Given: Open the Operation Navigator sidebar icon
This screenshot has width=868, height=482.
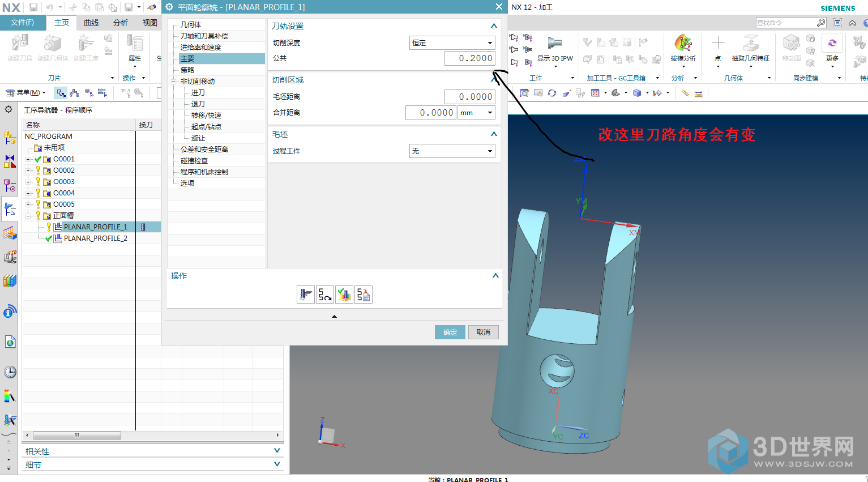Looking at the screenshot, I should (x=10, y=209).
